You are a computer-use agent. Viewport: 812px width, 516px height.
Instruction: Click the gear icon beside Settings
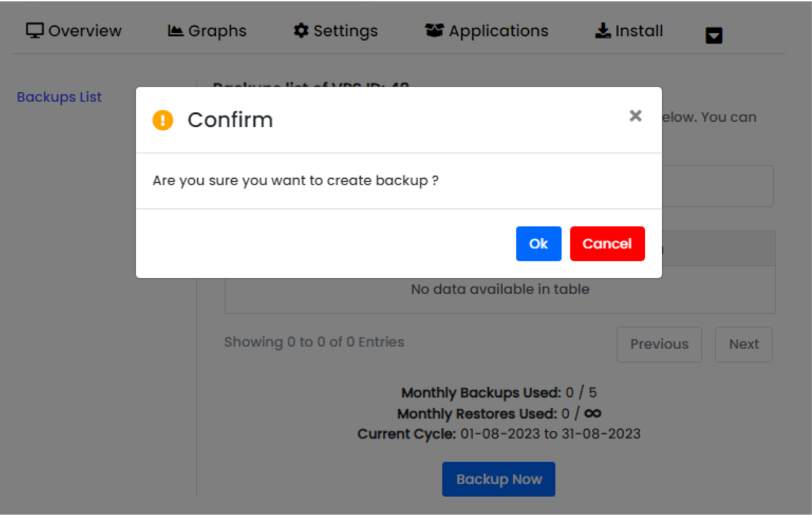(x=301, y=31)
